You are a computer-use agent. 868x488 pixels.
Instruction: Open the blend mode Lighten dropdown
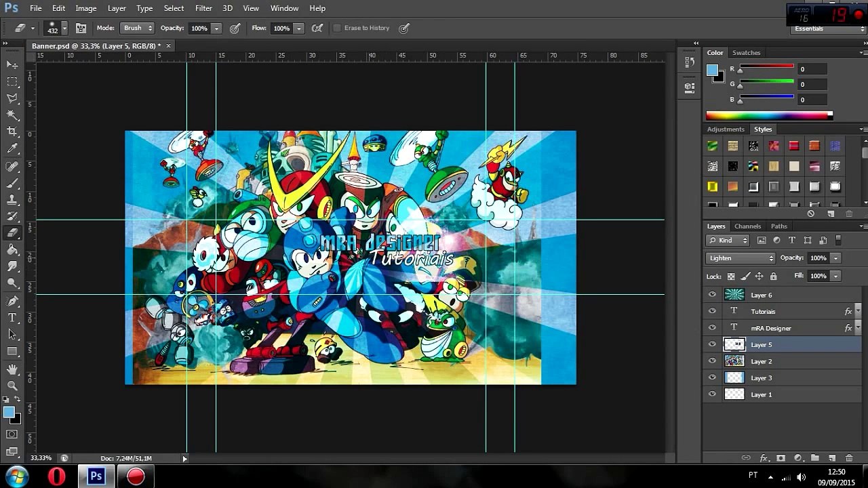click(x=740, y=258)
